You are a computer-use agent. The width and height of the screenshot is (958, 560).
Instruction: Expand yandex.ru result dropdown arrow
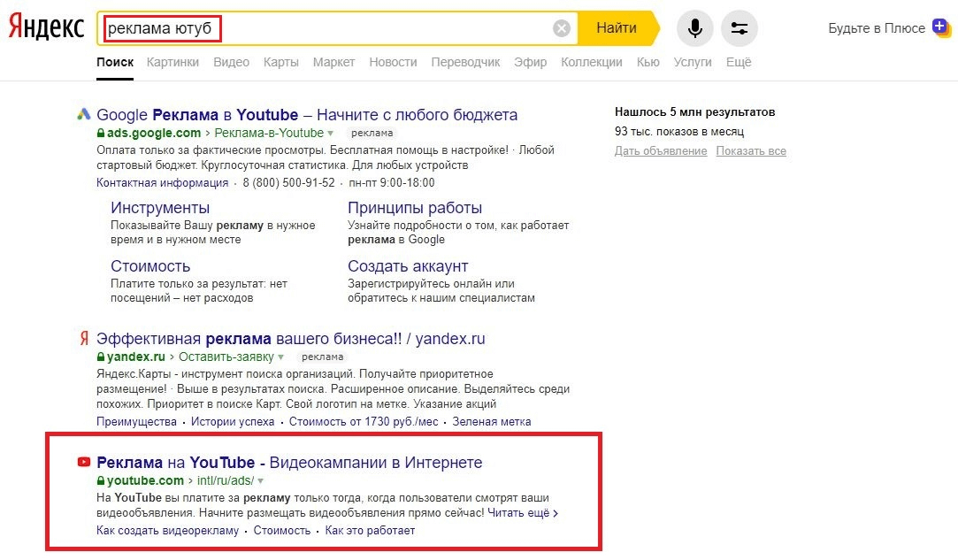pos(281,357)
